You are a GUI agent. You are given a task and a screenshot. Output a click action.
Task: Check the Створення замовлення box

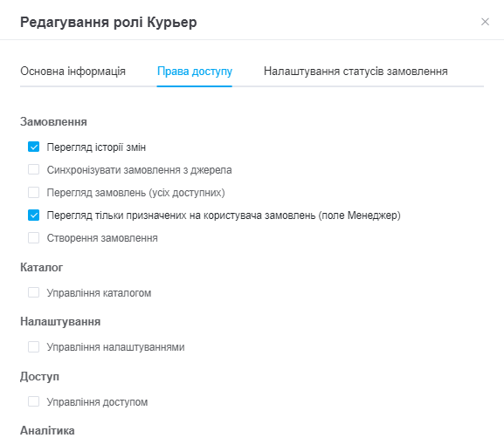34,238
